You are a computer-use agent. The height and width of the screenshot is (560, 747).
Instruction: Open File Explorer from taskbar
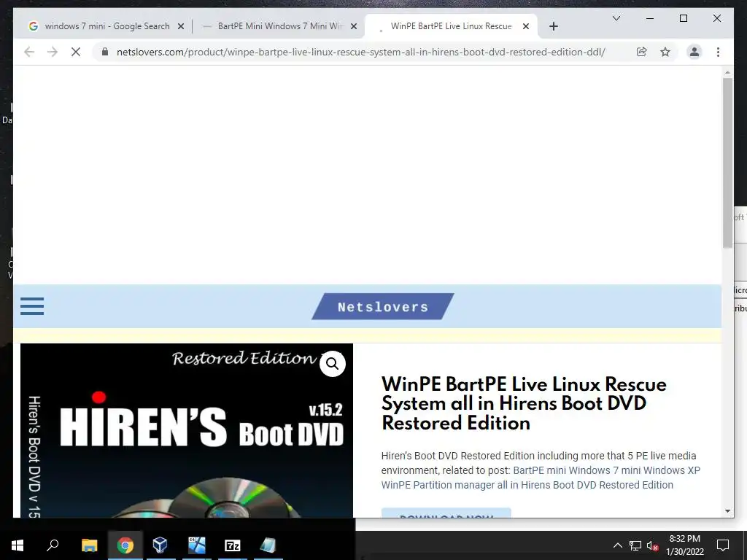[89, 545]
